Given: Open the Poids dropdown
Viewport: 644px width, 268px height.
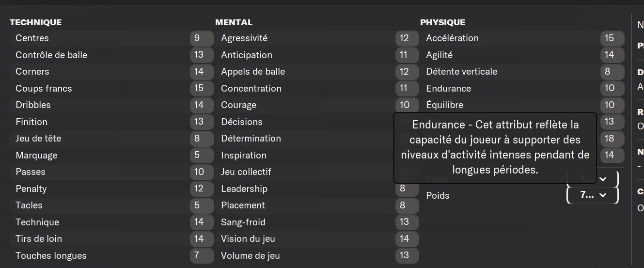Looking at the screenshot, I should 592,195.
